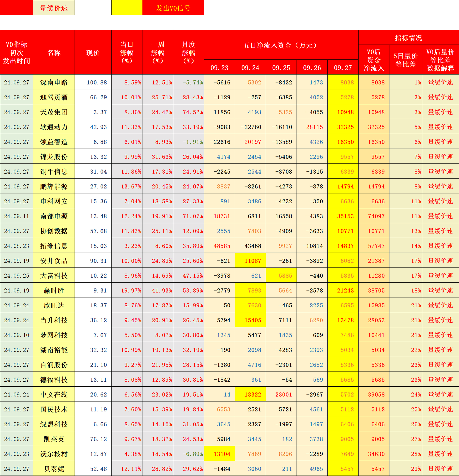Click the 现价 column header
Screen dimensions: 459x476
pyautogui.click(x=93, y=52)
